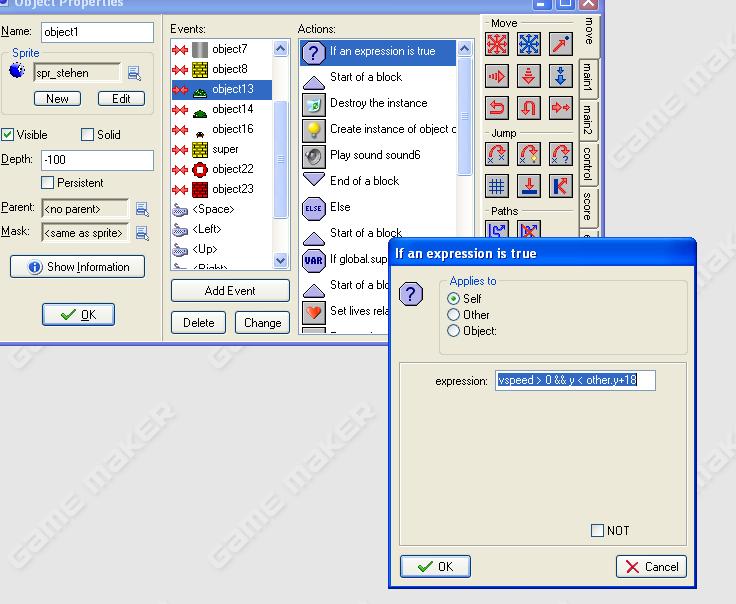Enable the NOT checkbox

tap(598, 531)
